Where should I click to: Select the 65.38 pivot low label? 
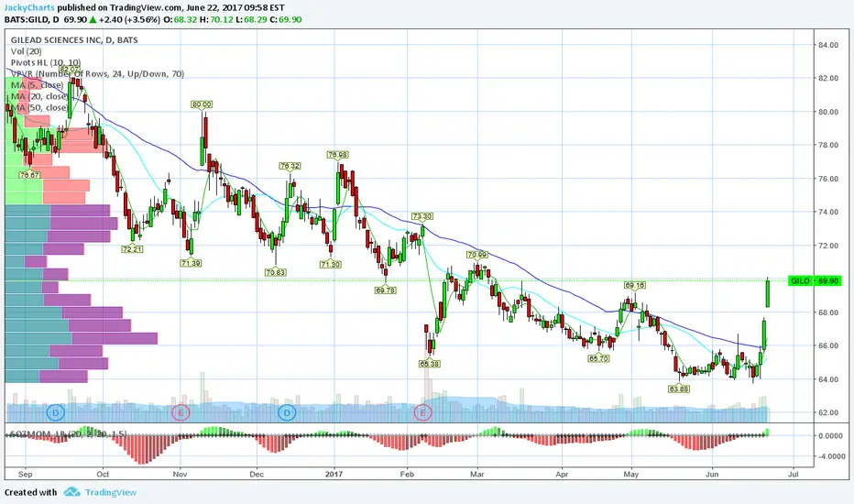click(429, 364)
